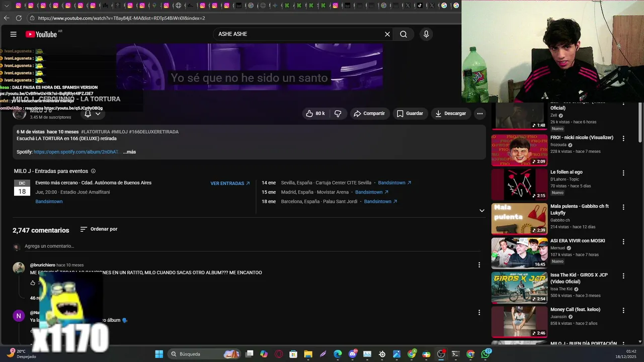
Task: Open Bandsintown link for Madrid event
Action: pos(372,192)
